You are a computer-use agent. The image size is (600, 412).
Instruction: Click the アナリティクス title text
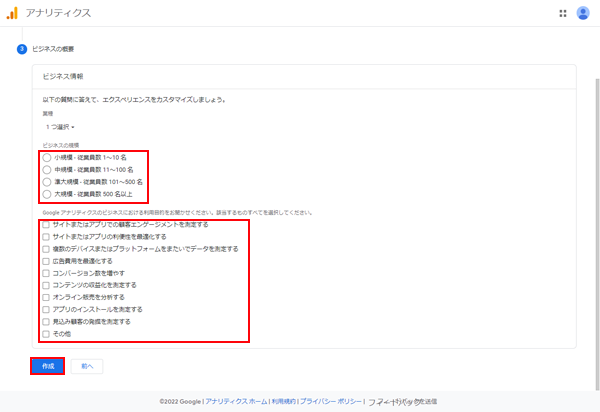59,13
